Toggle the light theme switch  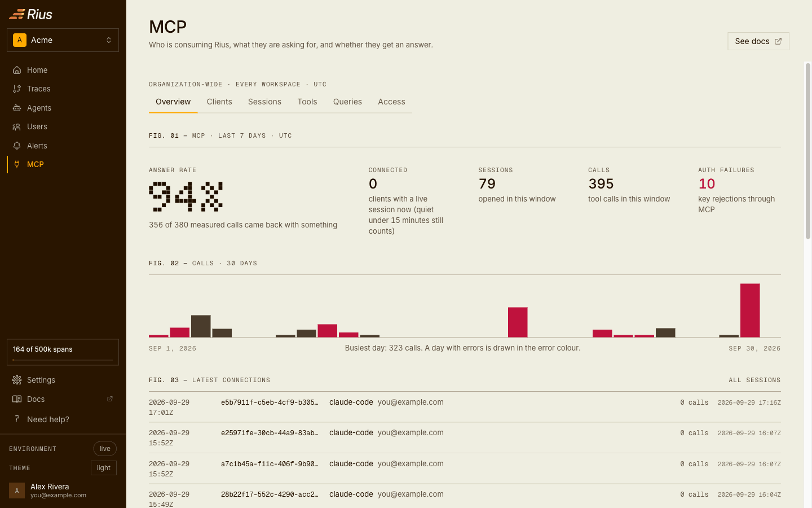point(104,468)
